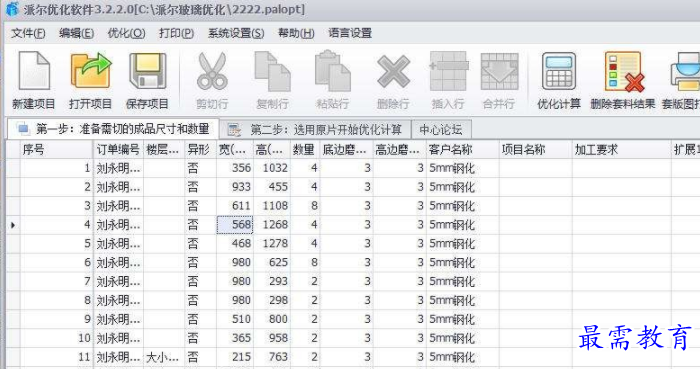Click height value 455 in row 2
The image size is (700, 369).
278,187
